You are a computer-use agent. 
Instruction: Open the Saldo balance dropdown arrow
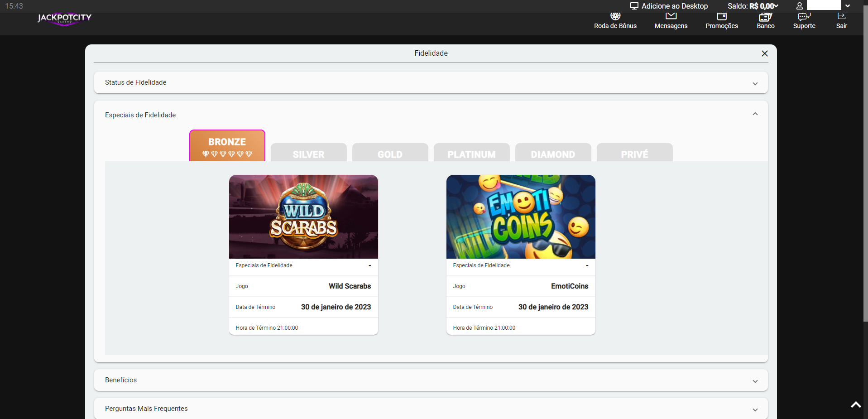click(776, 6)
